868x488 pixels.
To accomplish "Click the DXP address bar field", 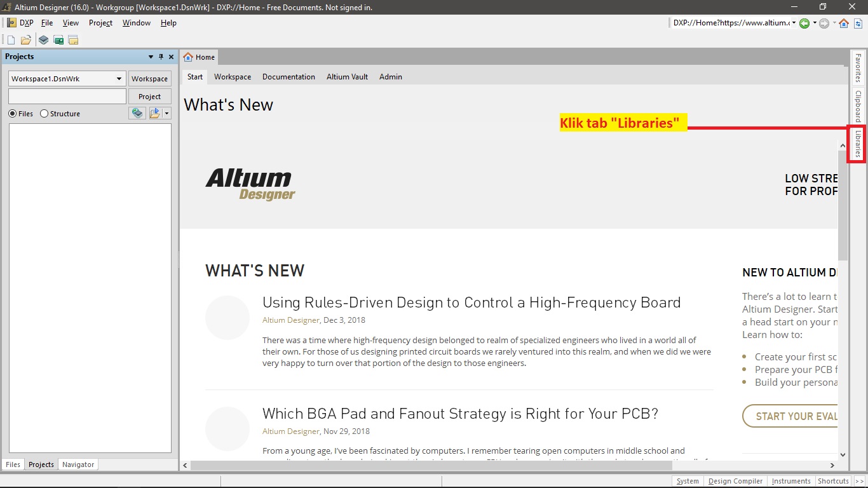I will pos(731,23).
